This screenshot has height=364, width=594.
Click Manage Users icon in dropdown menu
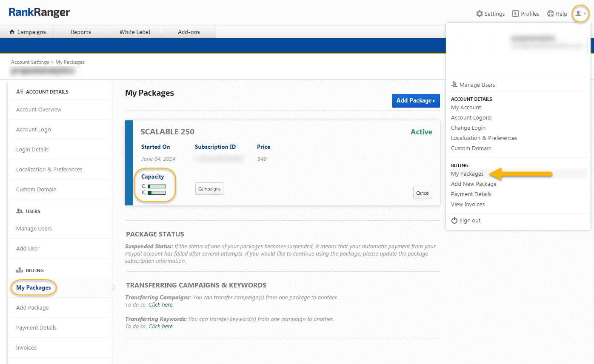click(x=454, y=85)
